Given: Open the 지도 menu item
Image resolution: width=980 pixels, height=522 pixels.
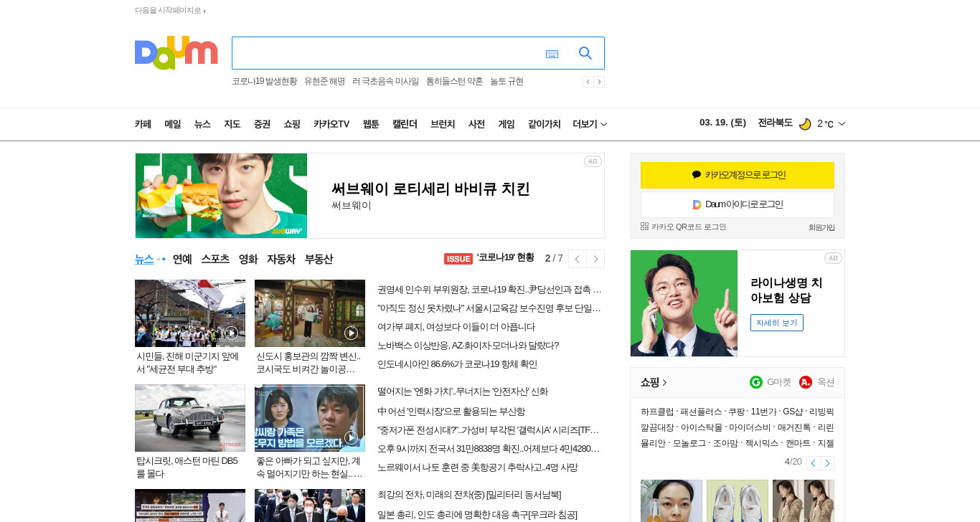Looking at the screenshot, I should click(x=232, y=124).
